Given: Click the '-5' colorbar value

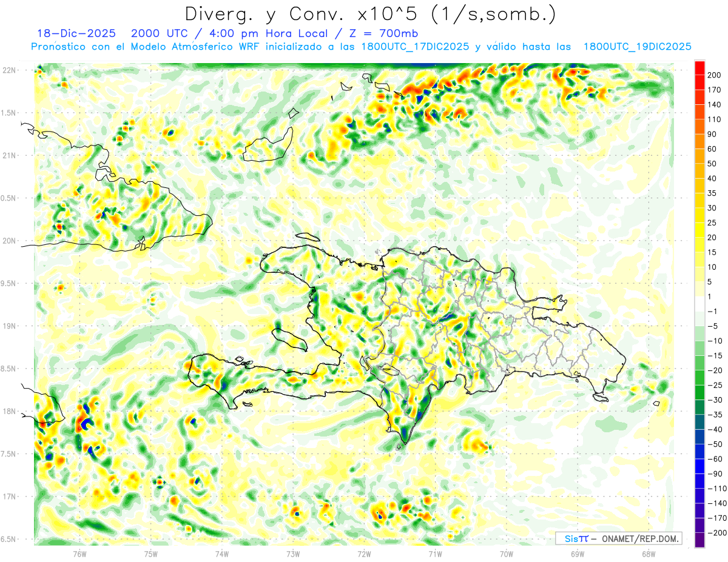Looking at the screenshot, I should tap(713, 326).
